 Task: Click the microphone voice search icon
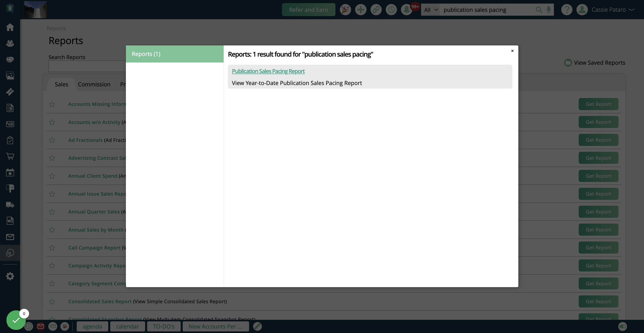tap(549, 10)
